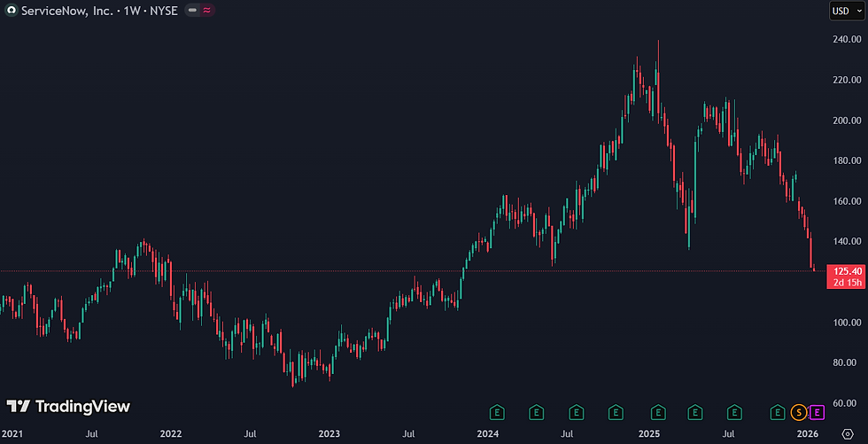Click the 2022 time axis label

point(170,433)
